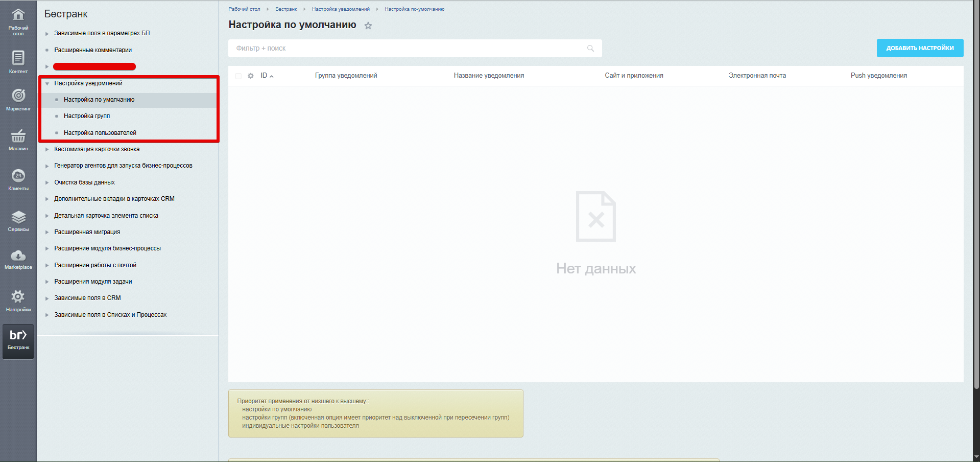Focus the Фильтр + поиск field
980x462 pixels.
click(x=409, y=49)
